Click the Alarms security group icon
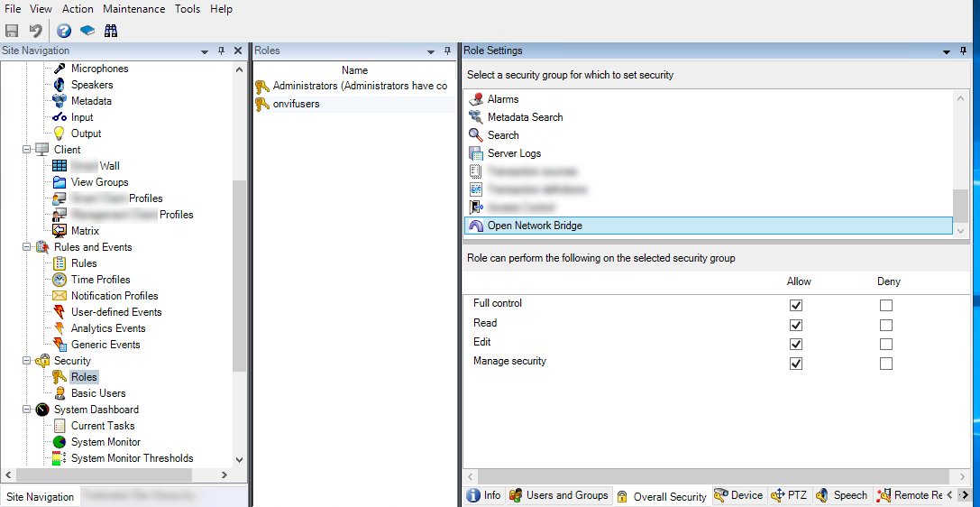The height and width of the screenshot is (507, 980). pos(477,99)
